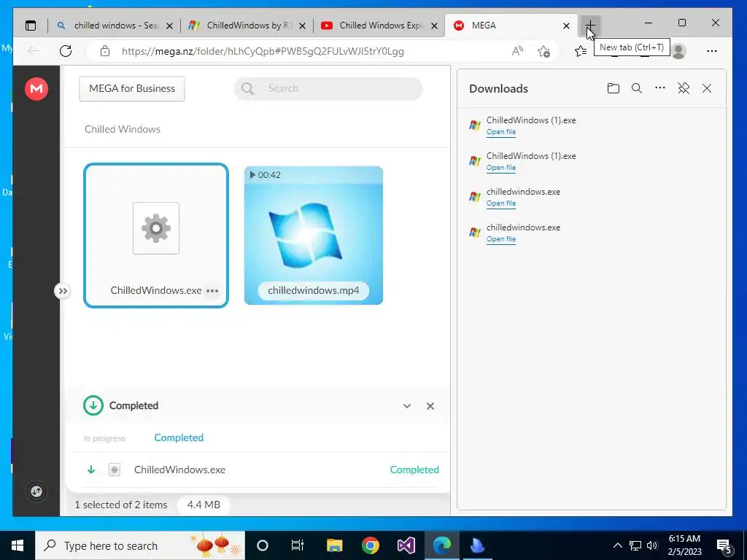Click the green Completed status label
The height and width of the screenshot is (560, 747).
[414, 470]
